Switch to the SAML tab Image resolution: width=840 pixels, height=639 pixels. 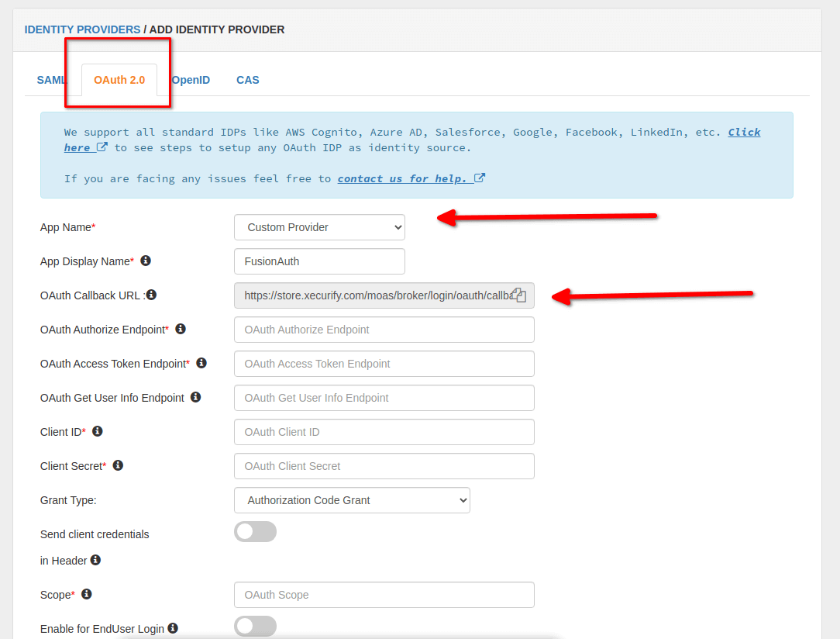(x=51, y=80)
